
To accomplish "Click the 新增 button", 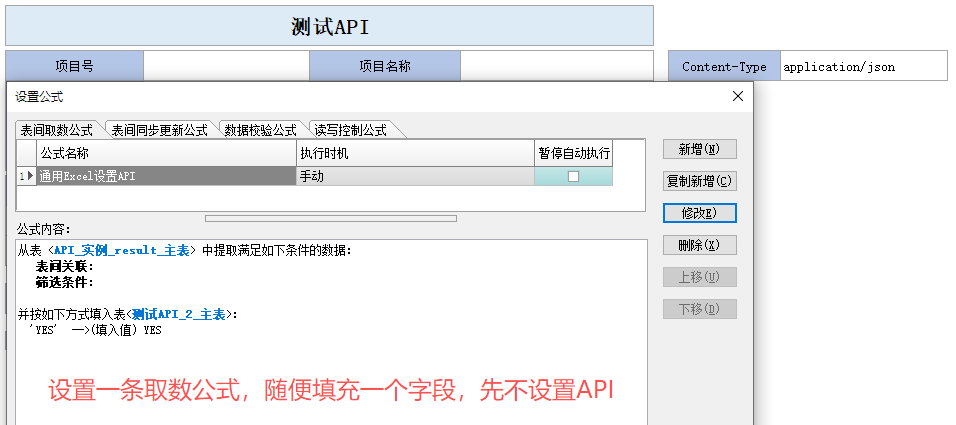I will [699, 149].
